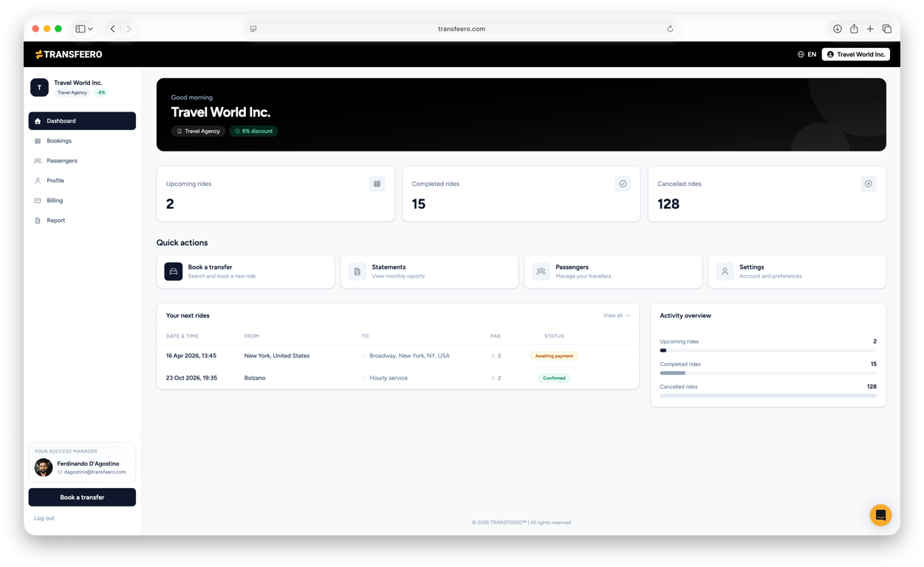Select Dashboard in the sidebar
This screenshot has height=567, width=924.
point(82,121)
